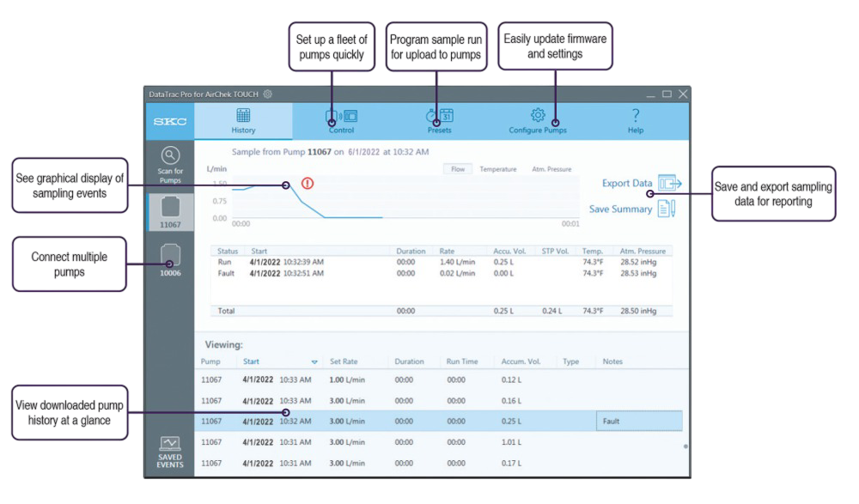
Task: Click the 28.50 inHg total pressure
Action: (x=638, y=311)
